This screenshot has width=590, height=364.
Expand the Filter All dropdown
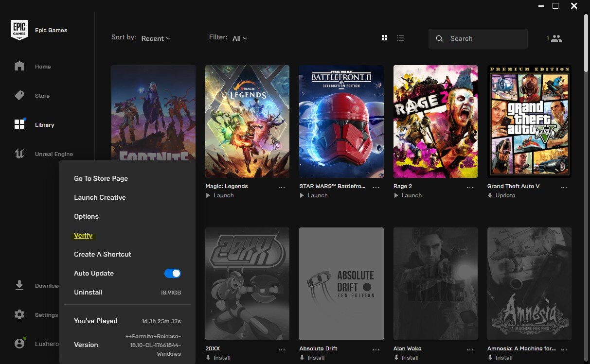point(240,38)
